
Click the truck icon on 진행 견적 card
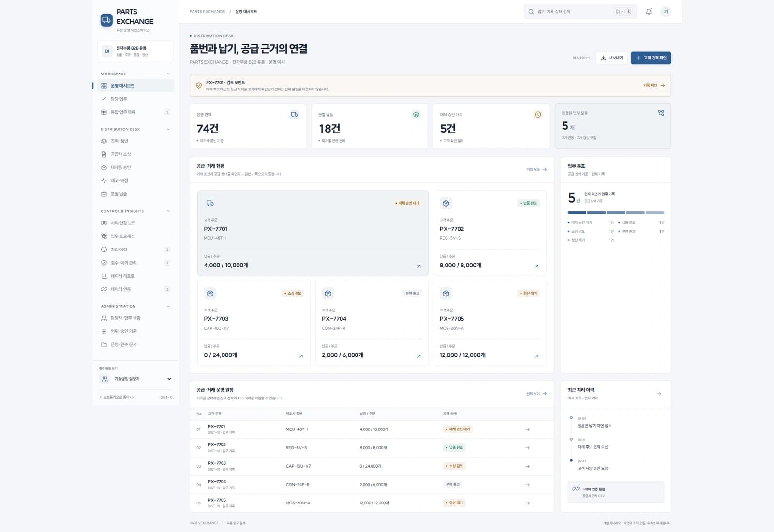(x=294, y=115)
